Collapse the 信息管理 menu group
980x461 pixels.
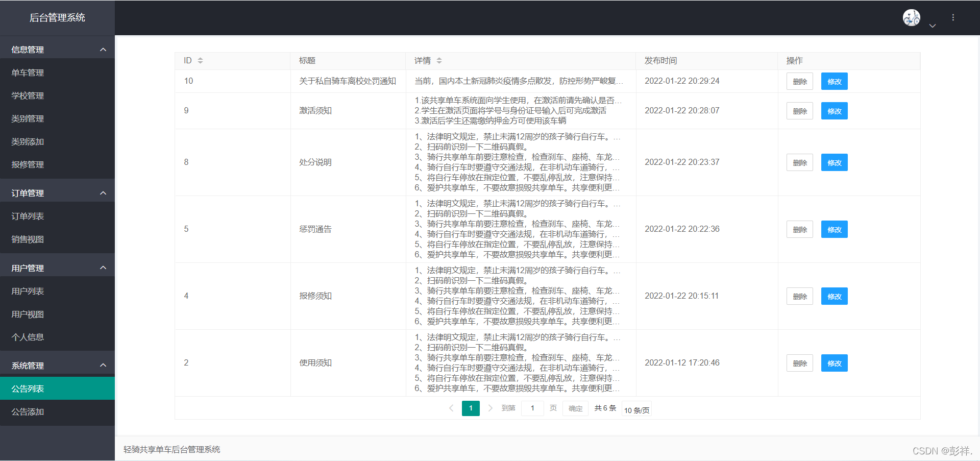click(x=57, y=50)
